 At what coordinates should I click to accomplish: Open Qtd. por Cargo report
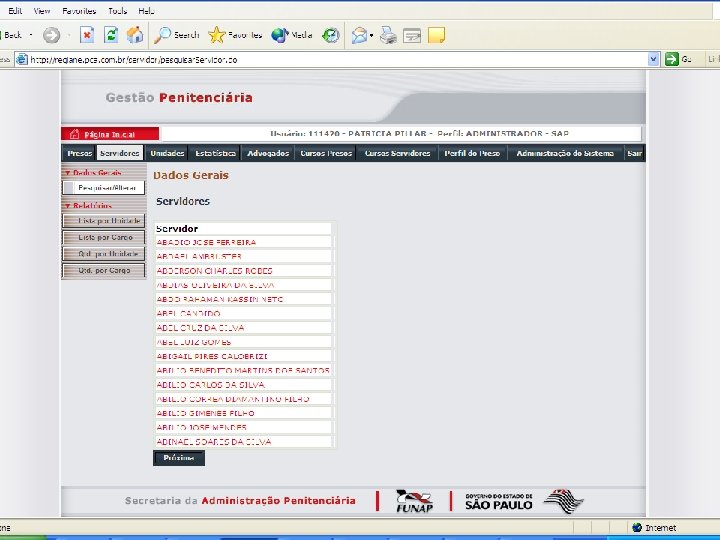(104, 270)
